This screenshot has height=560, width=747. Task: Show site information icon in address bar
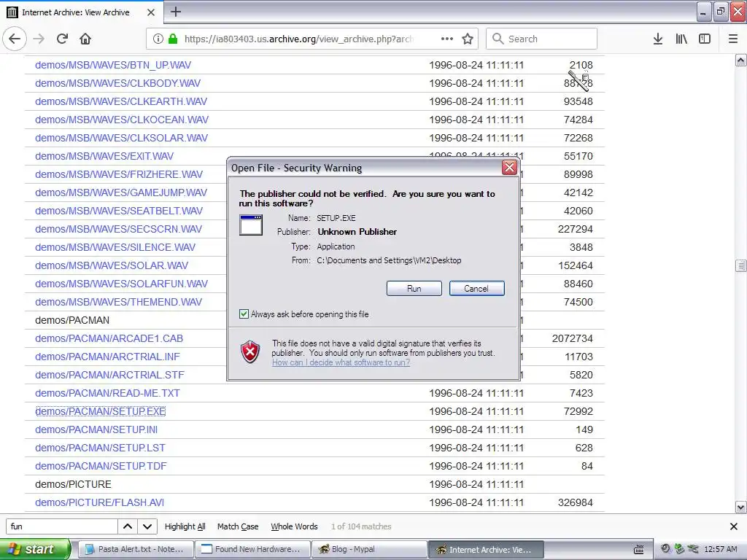158,39
